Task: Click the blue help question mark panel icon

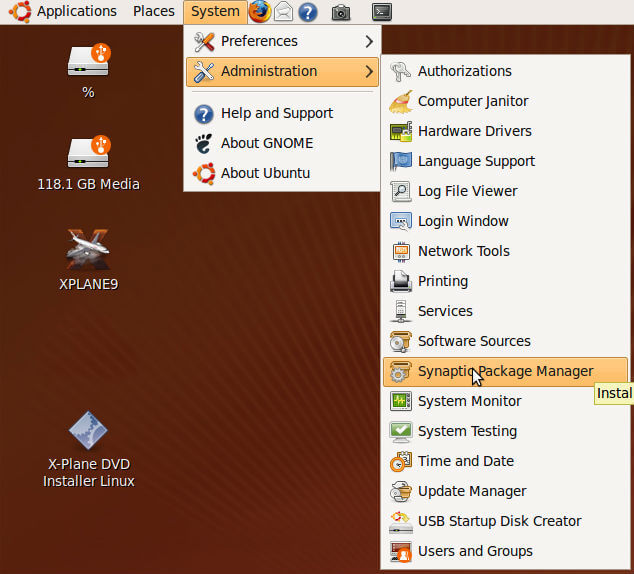Action: tap(308, 12)
